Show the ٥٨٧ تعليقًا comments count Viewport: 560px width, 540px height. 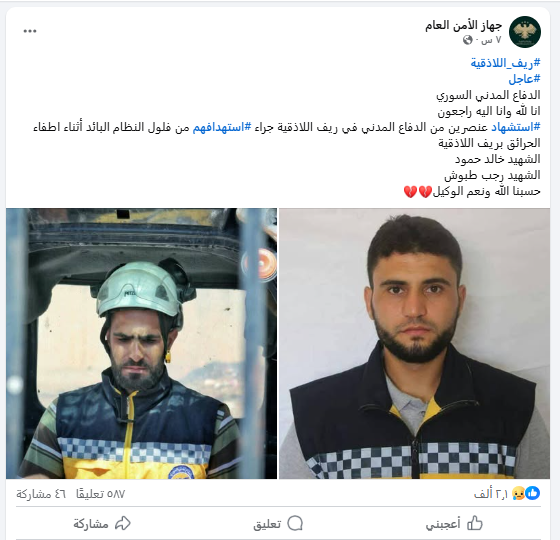[100, 494]
